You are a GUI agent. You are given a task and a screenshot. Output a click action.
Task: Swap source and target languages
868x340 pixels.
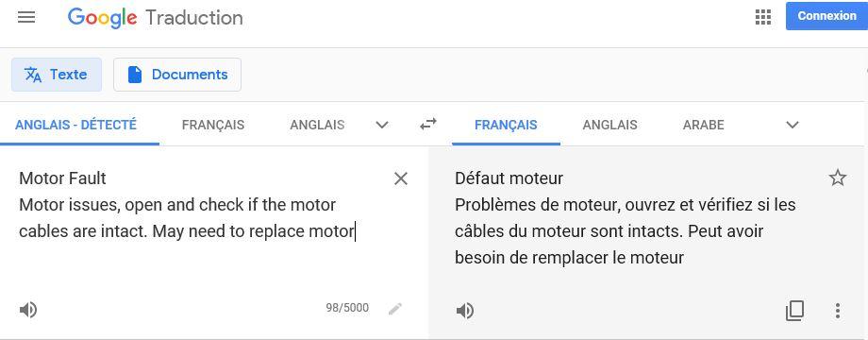[428, 124]
